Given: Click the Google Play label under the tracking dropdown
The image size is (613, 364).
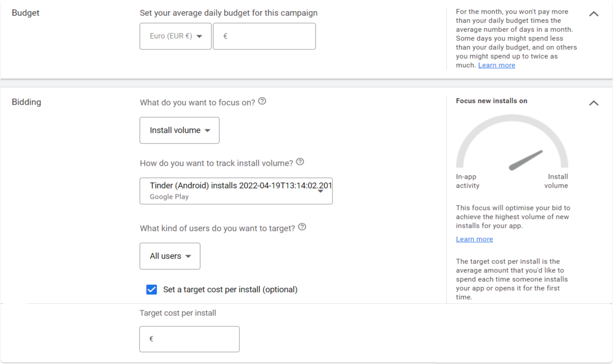Looking at the screenshot, I should (169, 197).
